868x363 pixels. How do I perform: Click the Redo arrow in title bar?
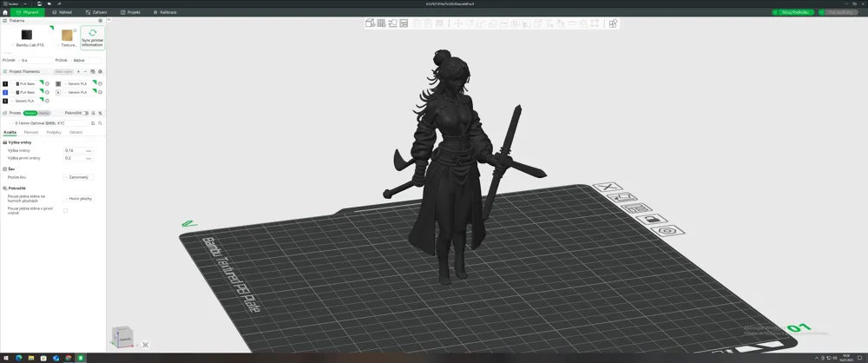[x=59, y=3]
